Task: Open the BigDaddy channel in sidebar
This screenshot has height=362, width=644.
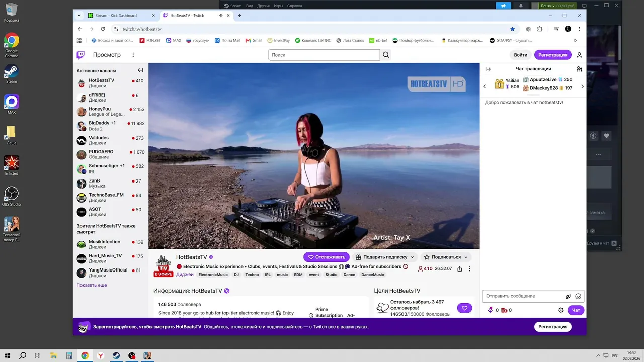Action: 111,126
